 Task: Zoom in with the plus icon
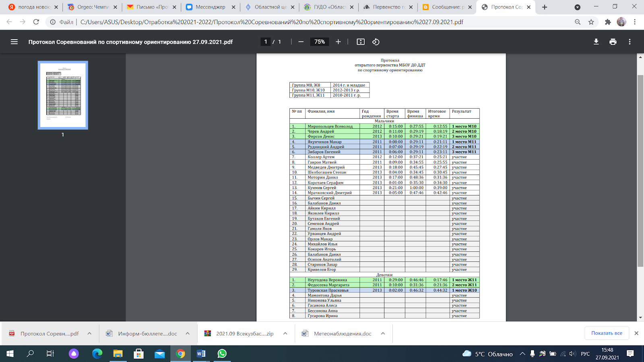[x=338, y=42]
